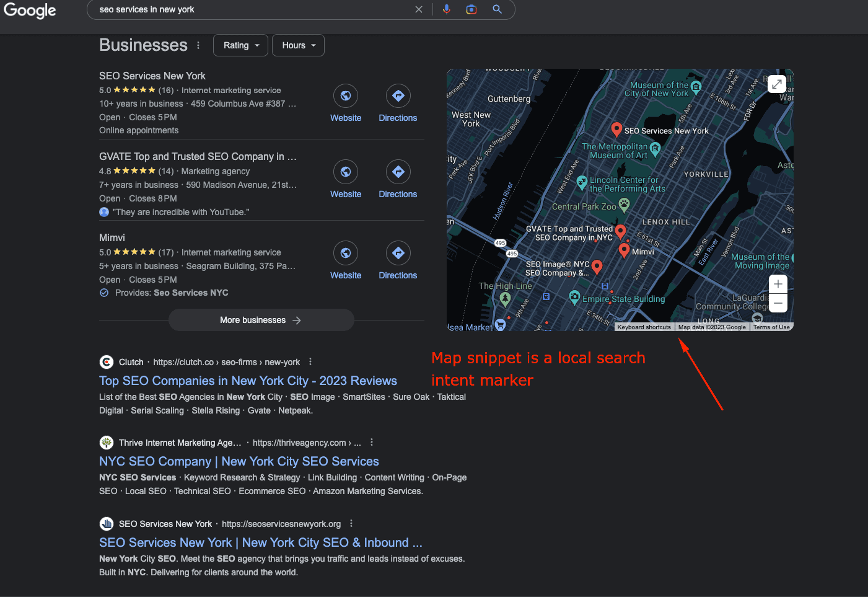868x597 pixels.
Task: Zoom in on the map
Action: pos(778,284)
